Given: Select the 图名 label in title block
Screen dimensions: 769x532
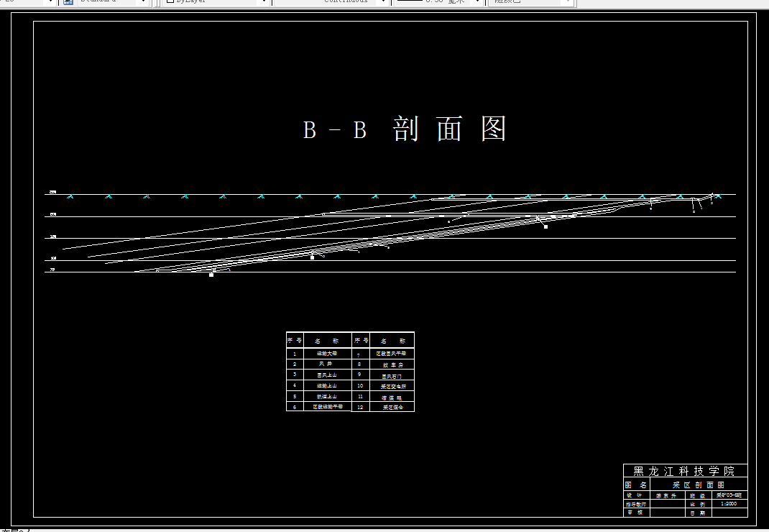Looking at the screenshot, I should [x=636, y=485].
